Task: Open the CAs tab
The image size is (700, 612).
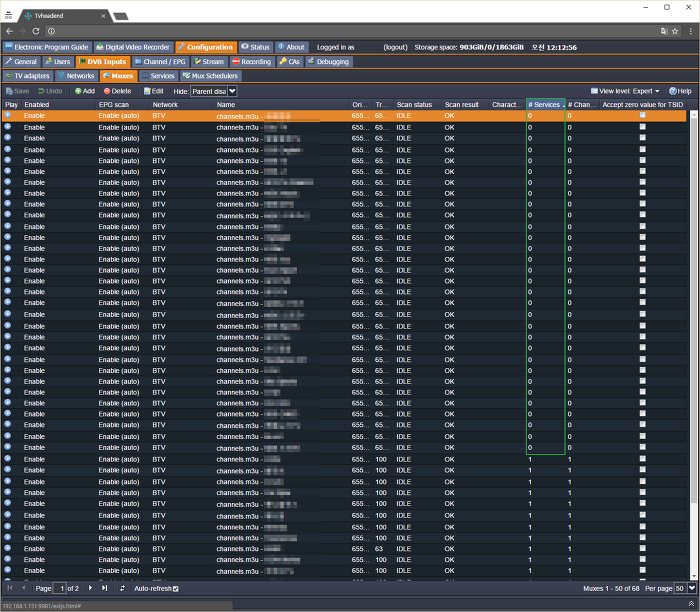Action: (290, 62)
